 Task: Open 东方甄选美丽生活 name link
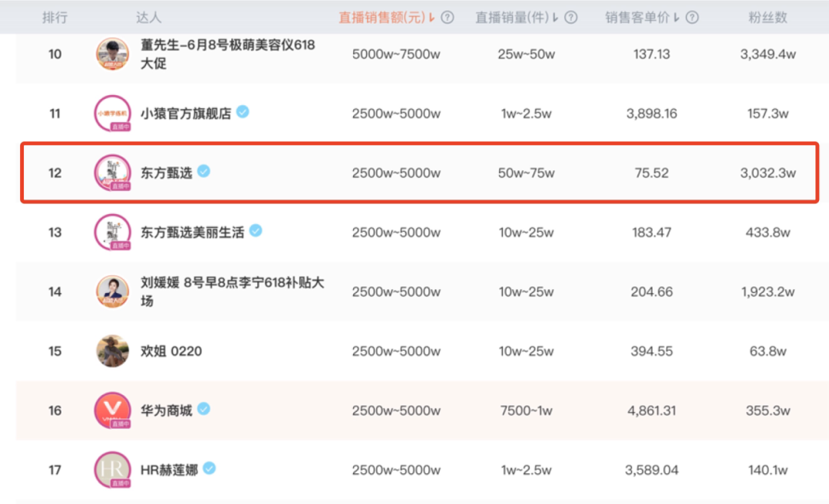click(x=192, y=232)
